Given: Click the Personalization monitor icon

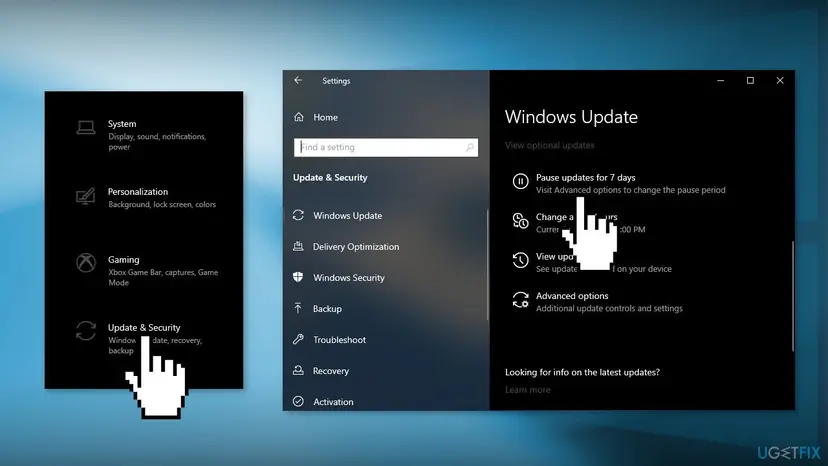Looking at the screenshot, I should coord(86,196).
